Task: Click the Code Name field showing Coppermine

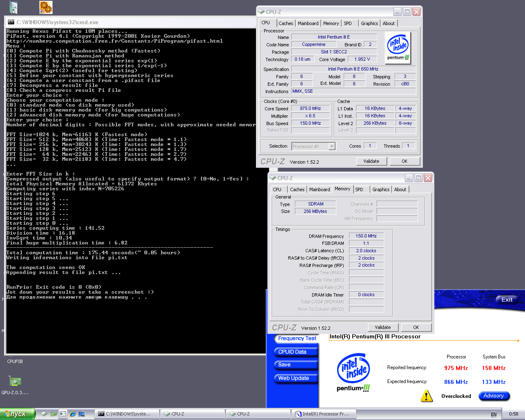Action: 314,44
